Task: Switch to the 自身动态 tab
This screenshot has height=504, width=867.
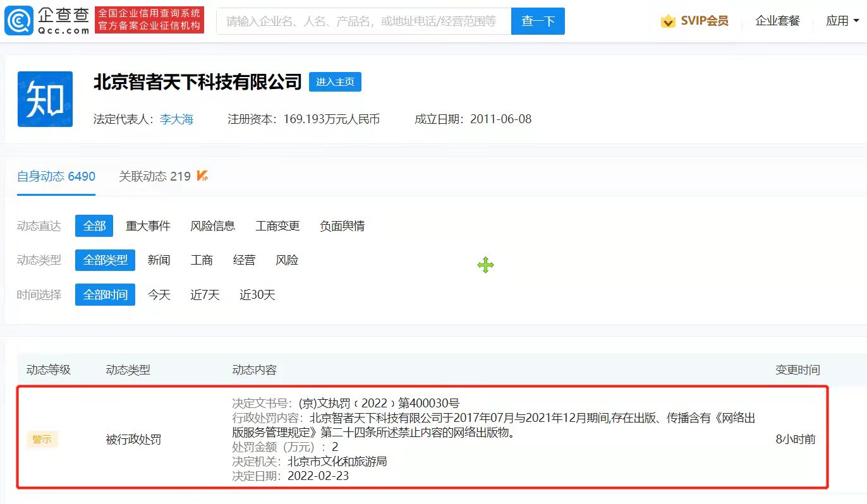Action: click(x=56, y=176)
